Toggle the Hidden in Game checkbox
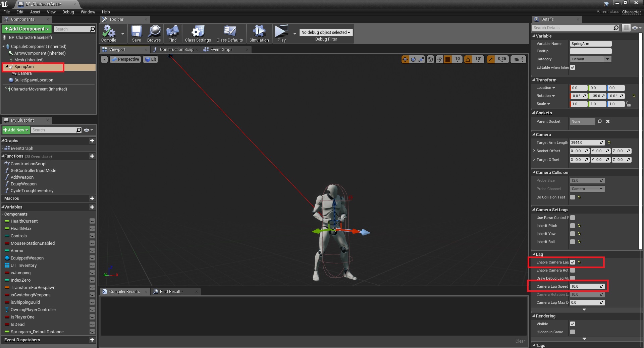Screen dimensions: 644x348 tap(573, 332)
